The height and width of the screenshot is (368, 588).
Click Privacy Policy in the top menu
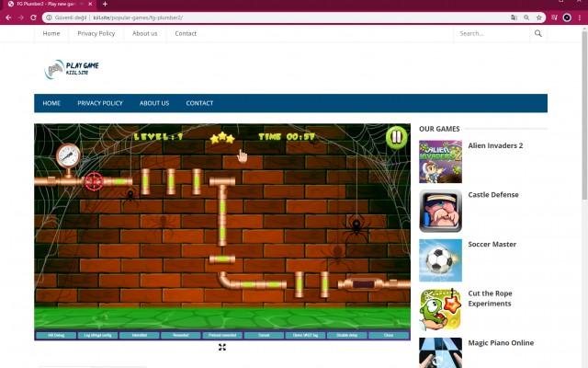click(96, 33)
